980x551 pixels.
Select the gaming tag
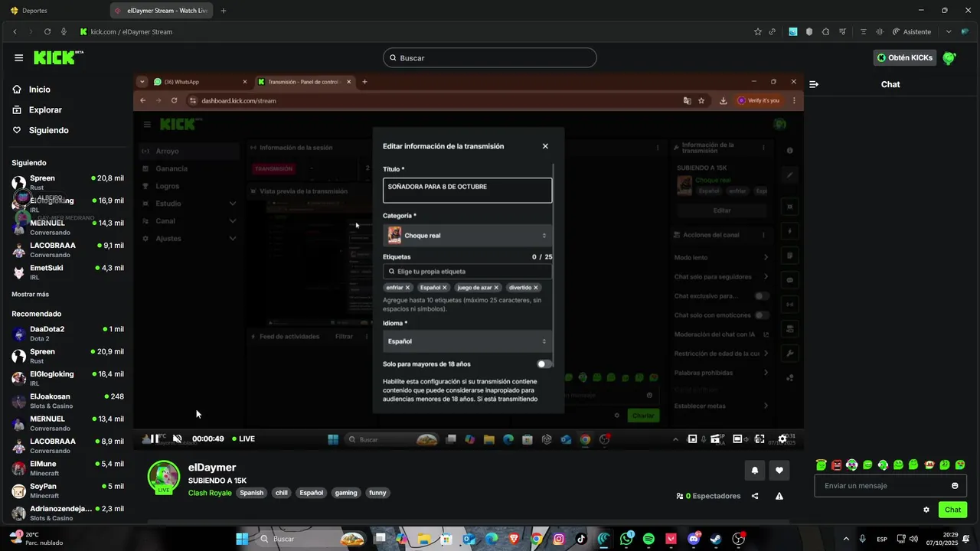pyautogui.click(x=346, y=493)
